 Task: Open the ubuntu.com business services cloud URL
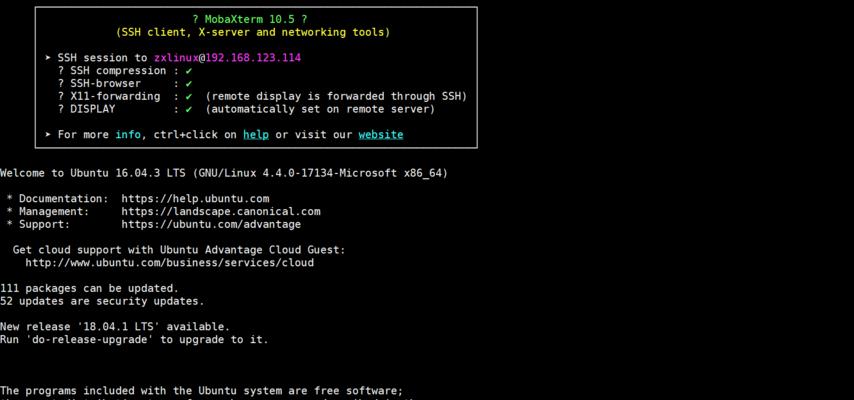[169, 263]
